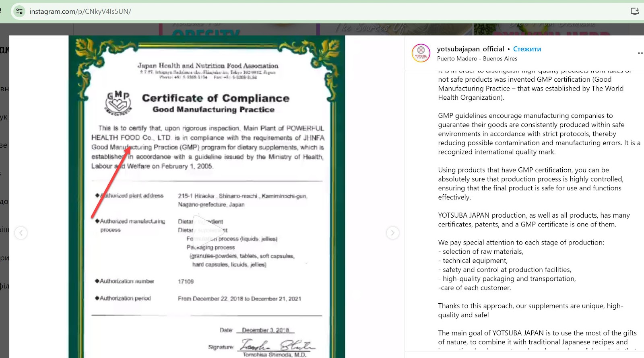Click the line "We pay special attention to each stage"

521,243
